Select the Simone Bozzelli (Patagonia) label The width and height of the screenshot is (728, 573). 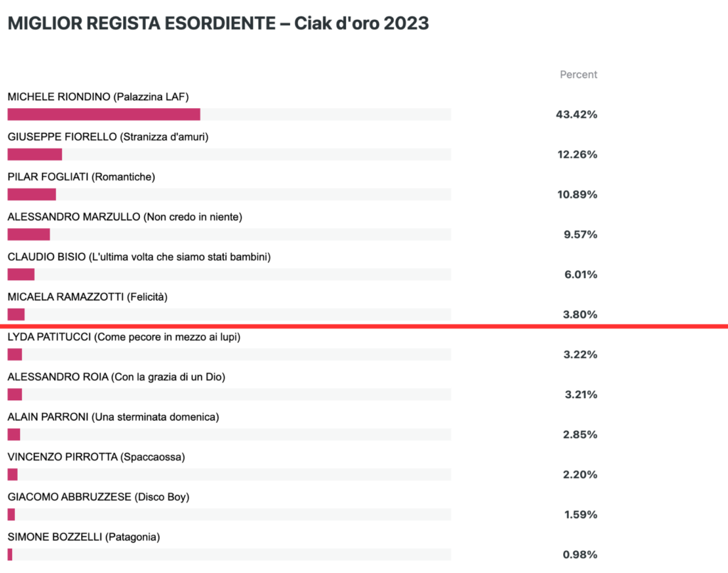84,537
